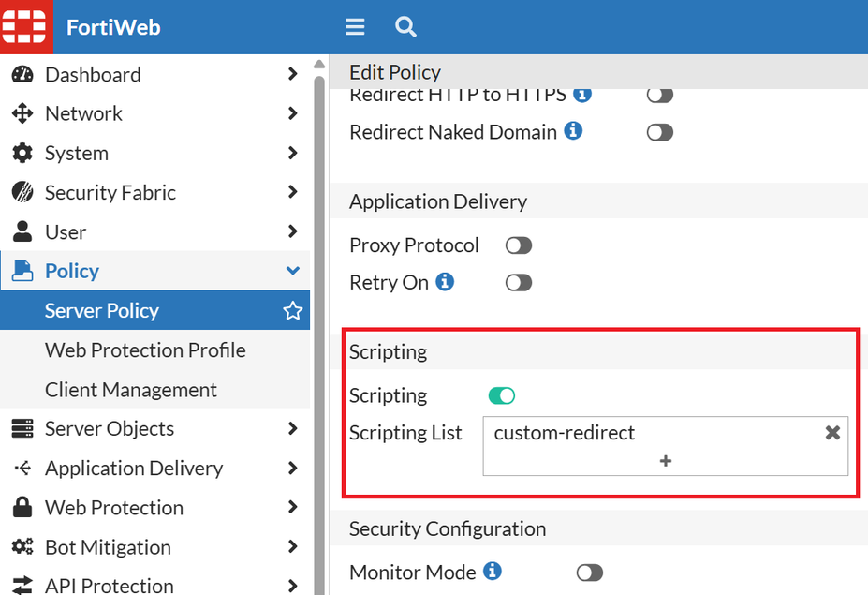This screenshot has width=868, height=595.
Task: Click info icon beside Retry On
Action: 445,281
